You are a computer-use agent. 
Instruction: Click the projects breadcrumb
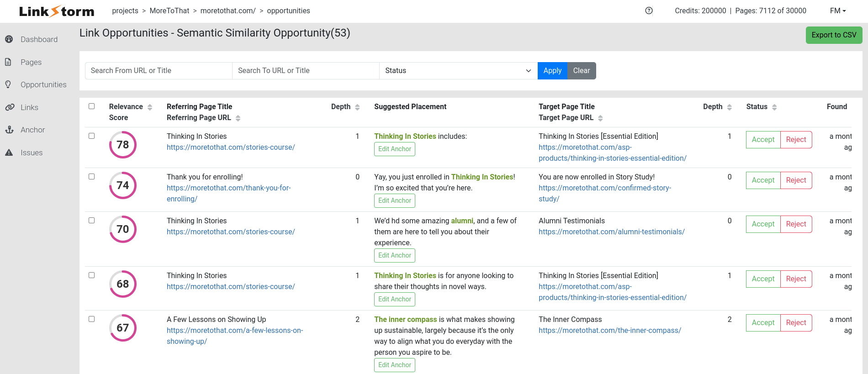click(x=125, y=11)
